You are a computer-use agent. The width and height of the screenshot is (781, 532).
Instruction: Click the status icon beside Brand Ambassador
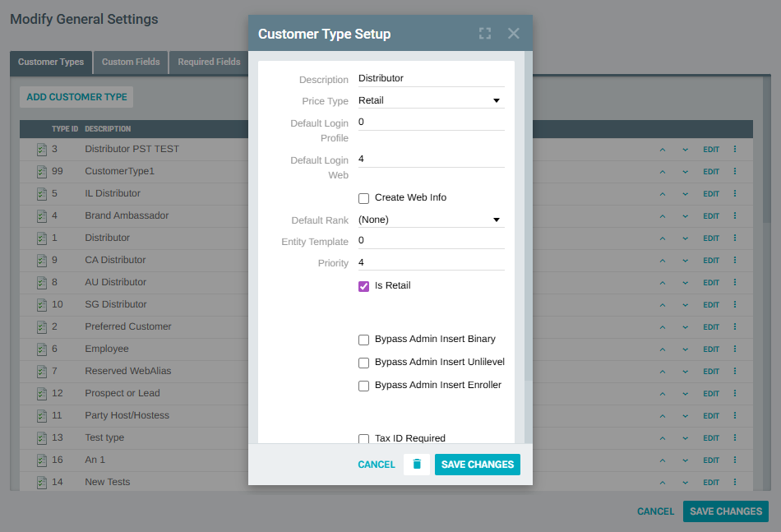[42, 216]
